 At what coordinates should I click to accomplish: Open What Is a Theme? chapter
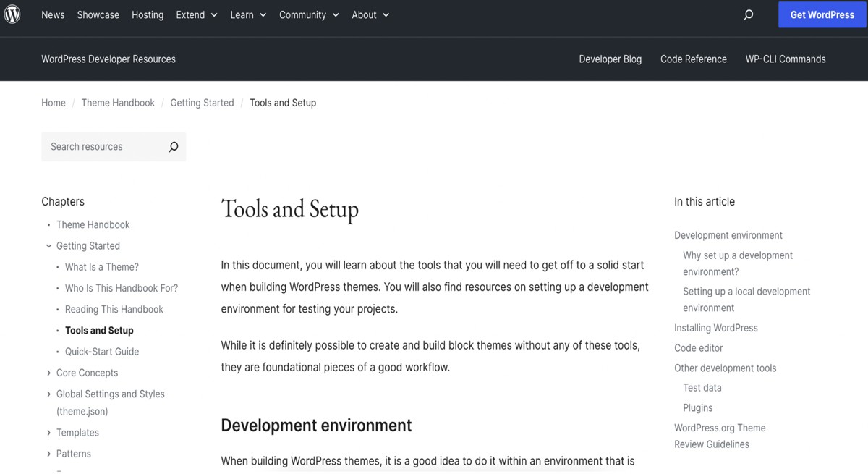[x=102, y=267]
